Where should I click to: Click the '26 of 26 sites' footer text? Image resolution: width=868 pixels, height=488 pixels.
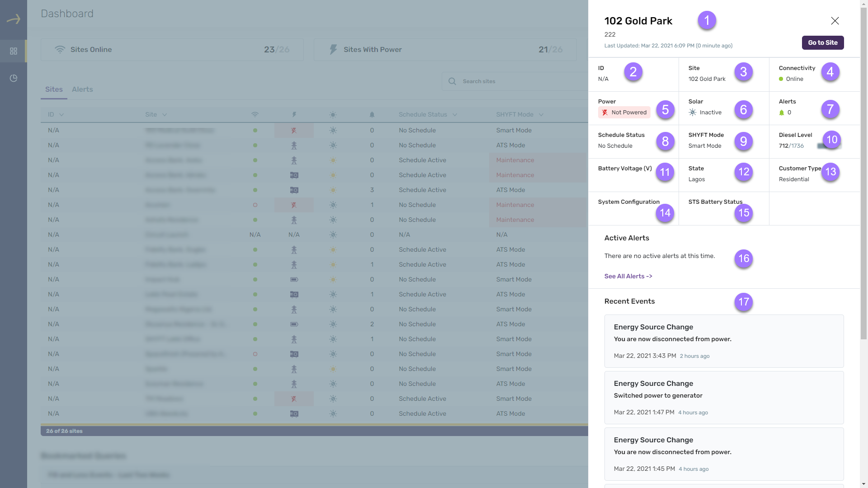[x=64, y=431]
